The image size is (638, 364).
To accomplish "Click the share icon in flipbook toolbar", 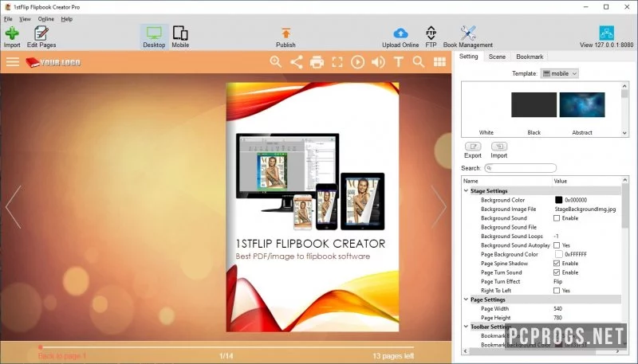I will 296,62.
